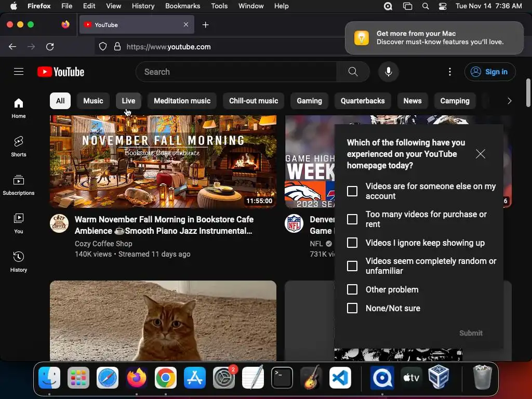Open Home in the sidebar
Screen dimensions: 532x399
(19, 108)
